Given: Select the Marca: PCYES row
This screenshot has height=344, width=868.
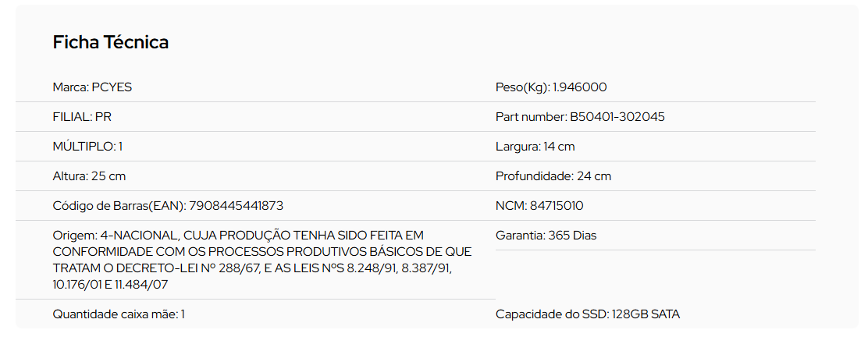Looking at the screenshot, I should pyautogui.click(x=255, y=87).
